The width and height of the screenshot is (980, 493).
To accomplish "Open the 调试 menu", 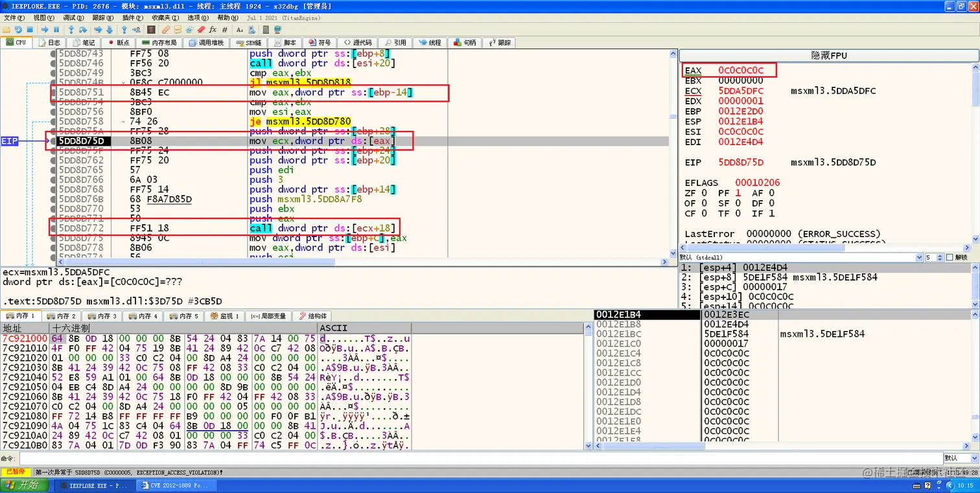I will click(x=73, y=17).
